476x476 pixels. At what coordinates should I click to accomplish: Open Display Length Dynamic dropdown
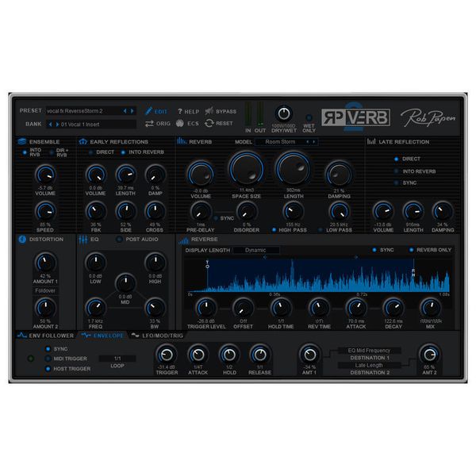coord(256,250)
